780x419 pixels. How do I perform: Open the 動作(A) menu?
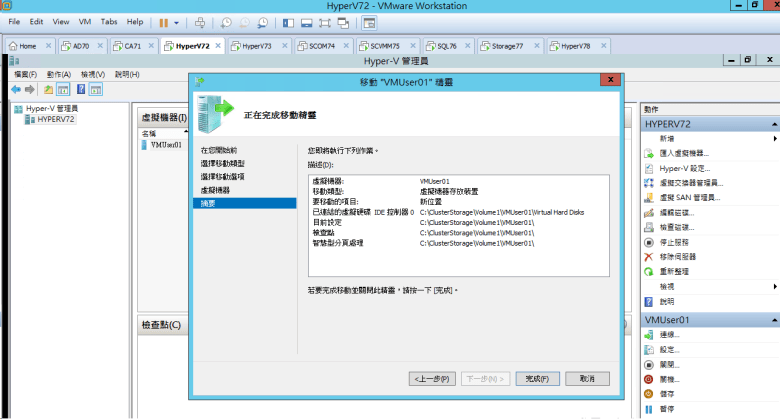[59, 74]
